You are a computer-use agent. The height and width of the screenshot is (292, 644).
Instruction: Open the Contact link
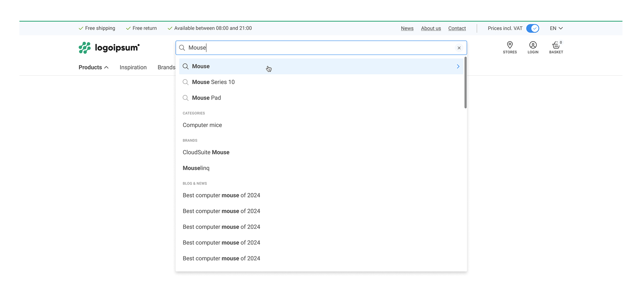point(457,28)
